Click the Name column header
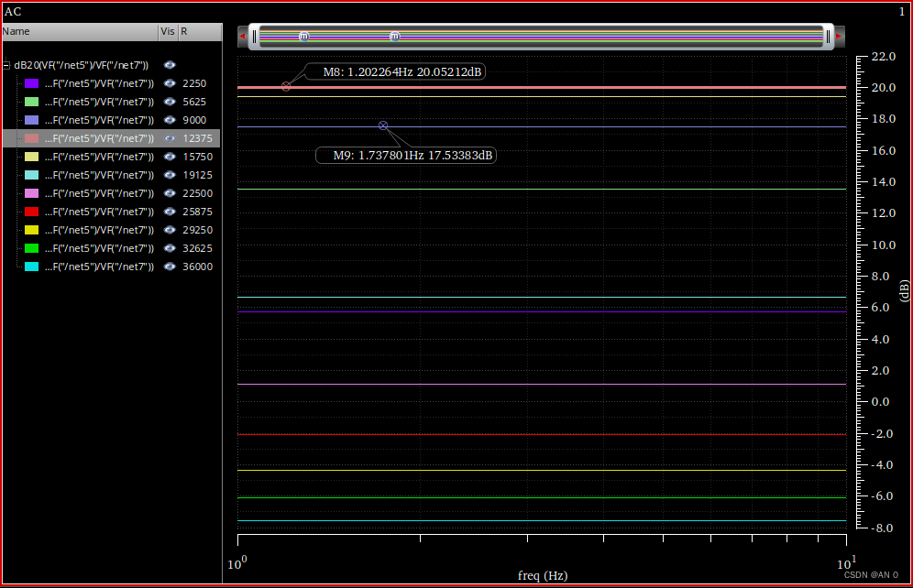The image size is (913, 588). click(x=80, y=31)
